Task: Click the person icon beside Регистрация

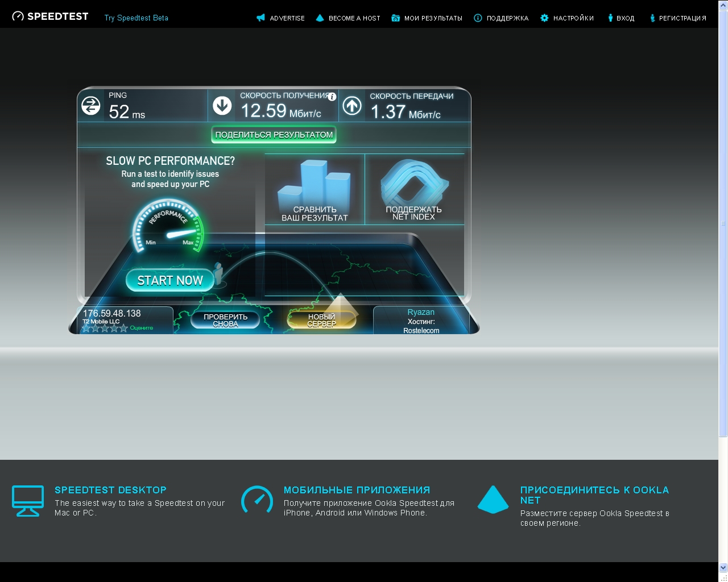Action: [652, 18]
